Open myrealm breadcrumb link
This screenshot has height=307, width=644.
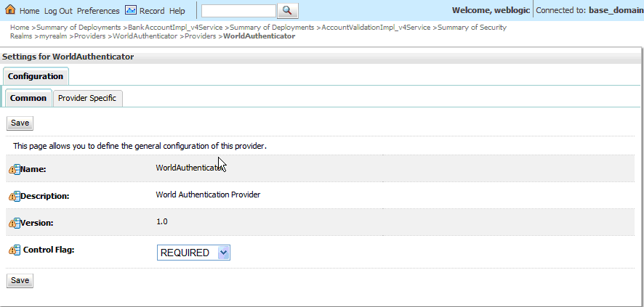pos(53,36)
